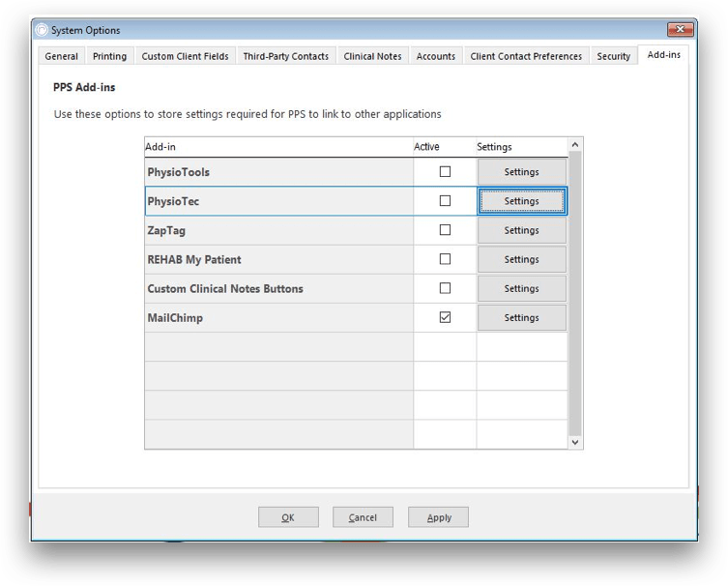Select the REHAB My Patient row name

tap(194, 259)
